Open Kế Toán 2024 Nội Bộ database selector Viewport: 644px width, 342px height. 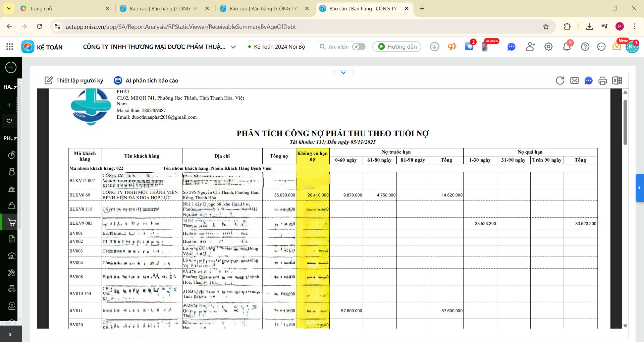click(276, 47)
